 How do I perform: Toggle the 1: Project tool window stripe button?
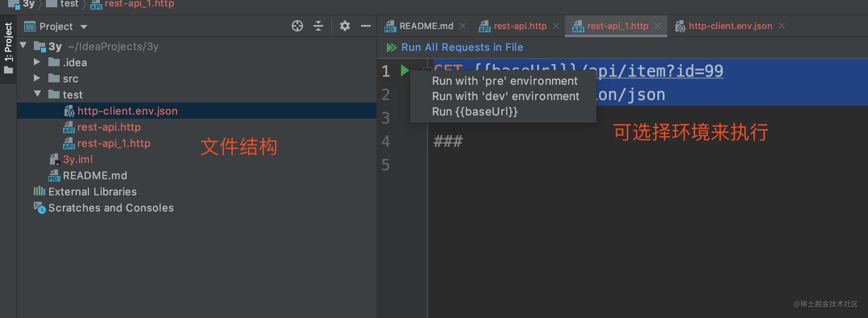(x=8, y=49)
